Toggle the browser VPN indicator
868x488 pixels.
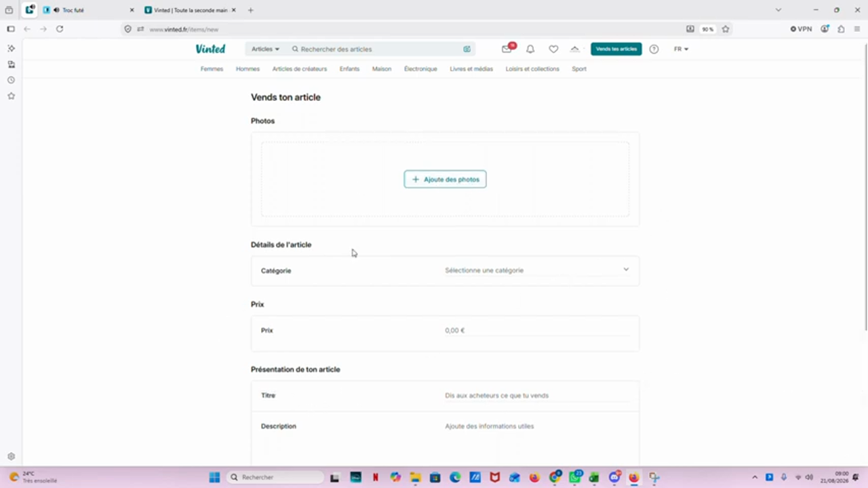(801, 29)
